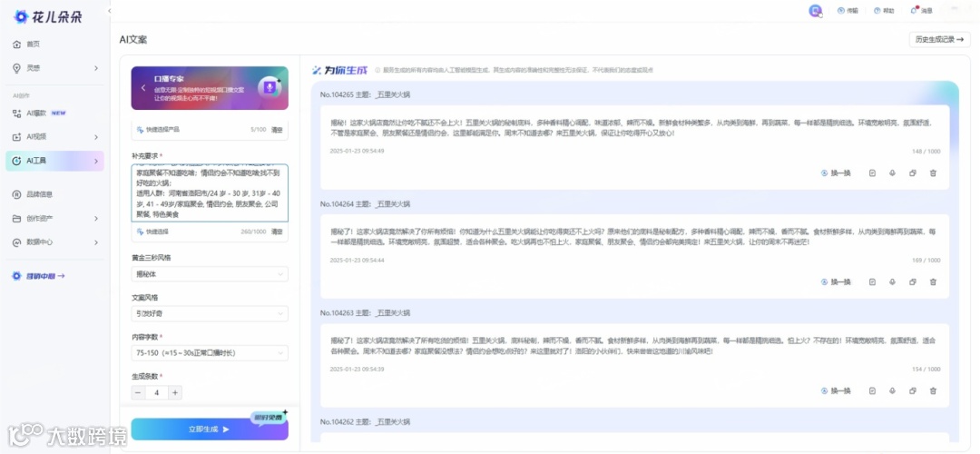The width and height of the screenshot is (980, 454).
Task: Click 清空 next to the 5/100 counter
Action: pos(277,130)
